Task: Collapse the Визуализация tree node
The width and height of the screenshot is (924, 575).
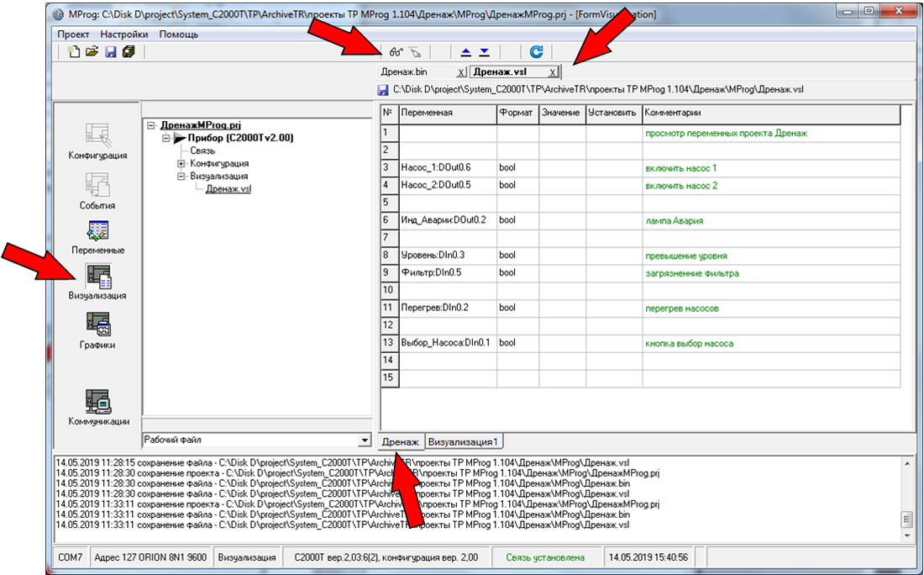Action: pos(181,177)
